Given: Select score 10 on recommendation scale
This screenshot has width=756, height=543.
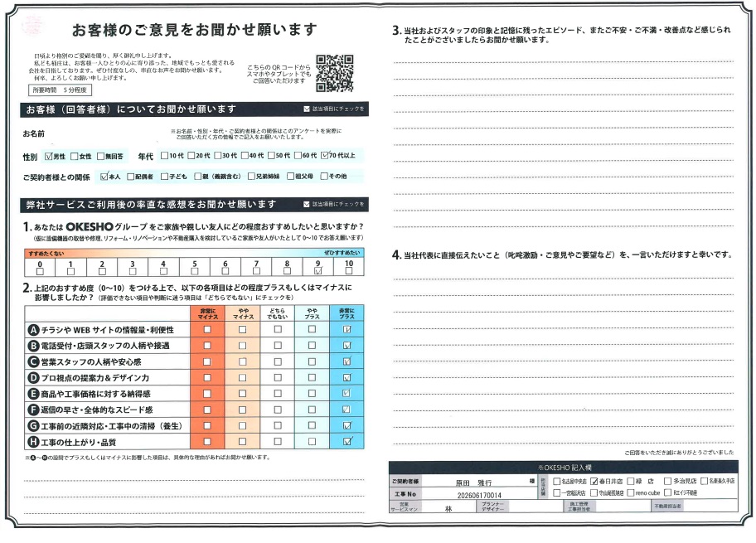Looking at the screenshot, I should point(349,271).
